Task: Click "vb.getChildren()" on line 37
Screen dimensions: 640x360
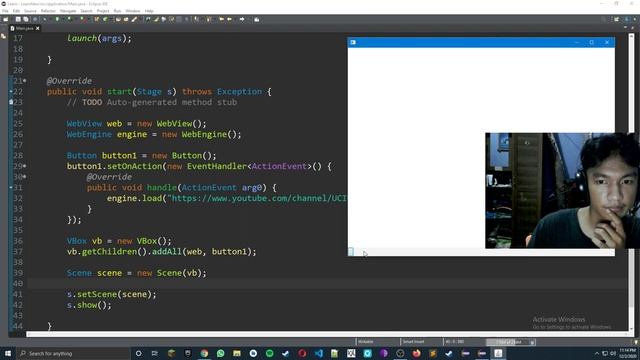Action: click(107, 252)
